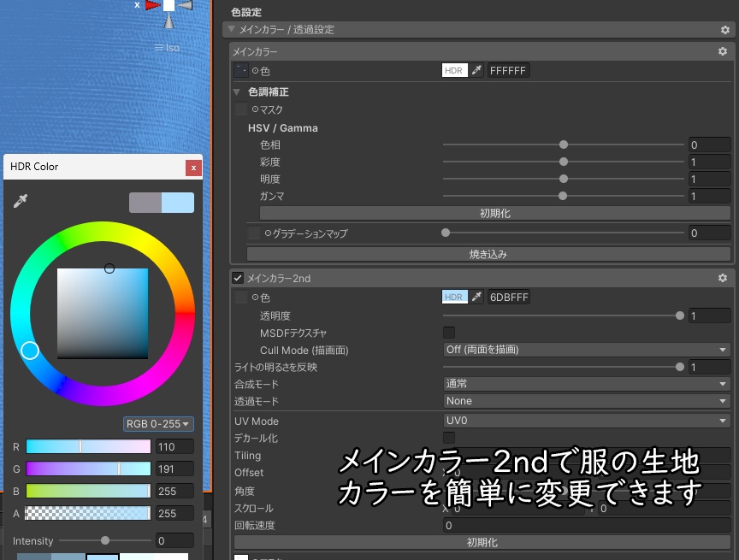Pick a color with HDR Color eyedropper
The height and width of the screenshot is (560, 739).
click(x=21, y=201)
